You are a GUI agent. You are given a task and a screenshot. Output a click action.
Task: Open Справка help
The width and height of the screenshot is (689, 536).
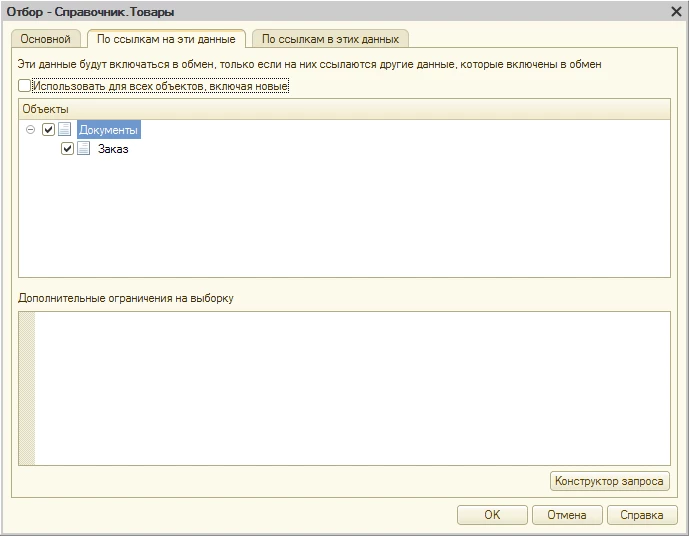point(641,515)
